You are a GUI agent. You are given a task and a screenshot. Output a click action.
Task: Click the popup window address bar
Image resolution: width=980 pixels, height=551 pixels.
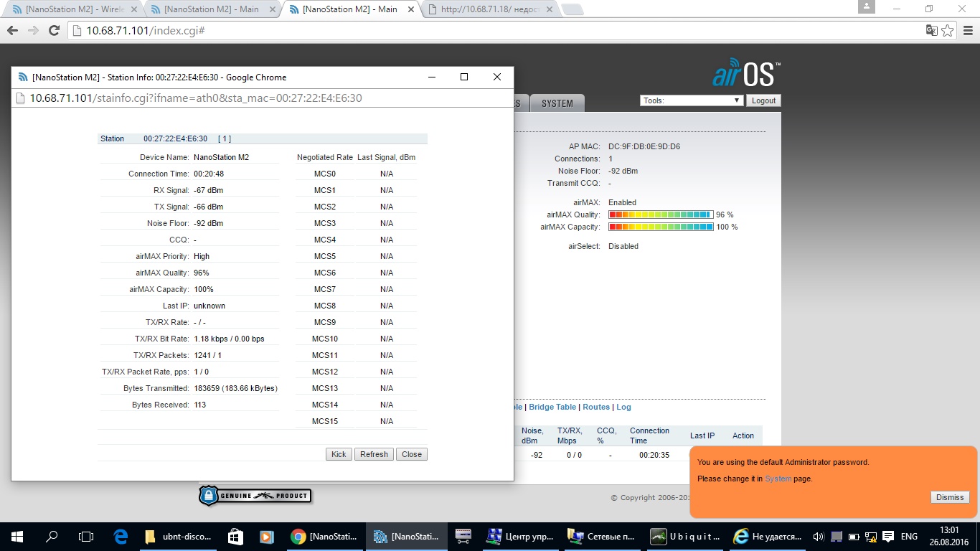pyautogui.click(x=262, y=98)
